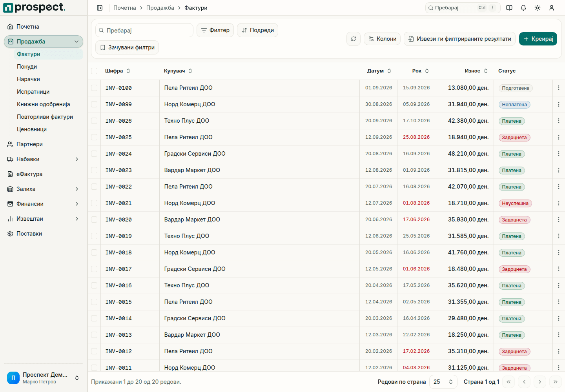Go to the previous page
Viewport: 565px width, 392px height.
(524, 382)
